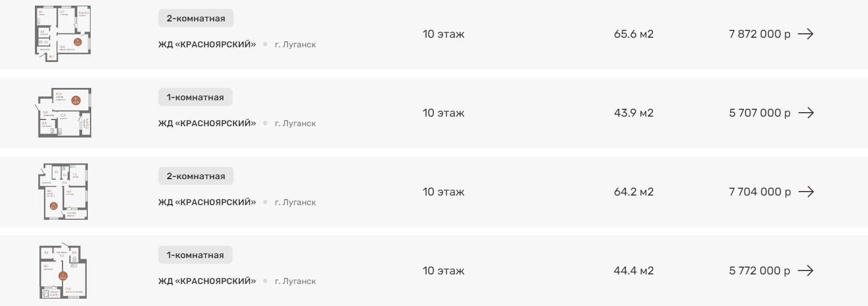Image resolution: width=868 pixels, height=306 pixels.
Task: Open ЖД «КРАСНОЯРСКИЙ» link in the 43.9 m2 listing
Action: click(x=207, y=123)
